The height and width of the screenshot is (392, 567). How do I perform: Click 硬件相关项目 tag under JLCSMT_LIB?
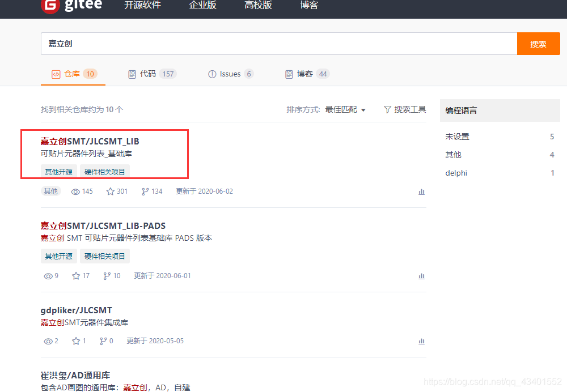[104, 172]
